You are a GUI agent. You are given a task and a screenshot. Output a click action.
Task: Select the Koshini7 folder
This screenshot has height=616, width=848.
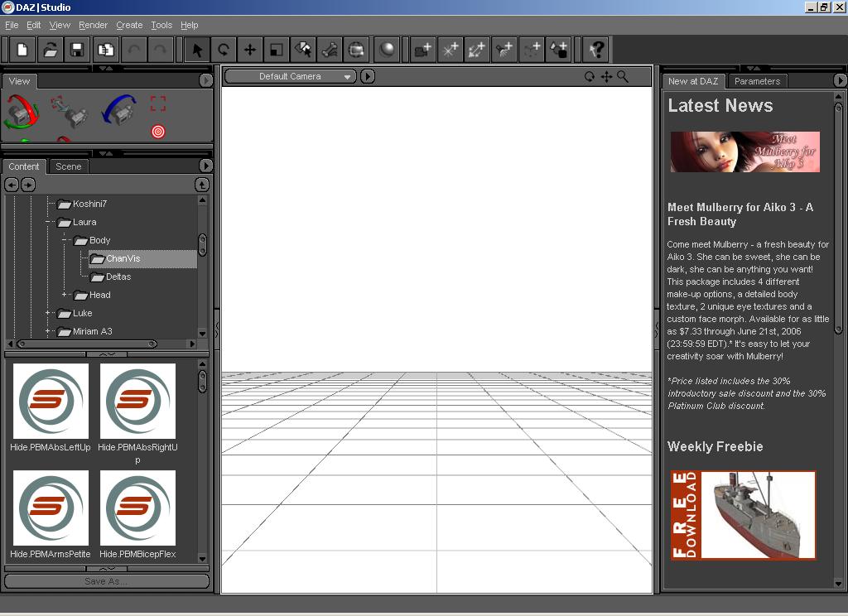83,204
